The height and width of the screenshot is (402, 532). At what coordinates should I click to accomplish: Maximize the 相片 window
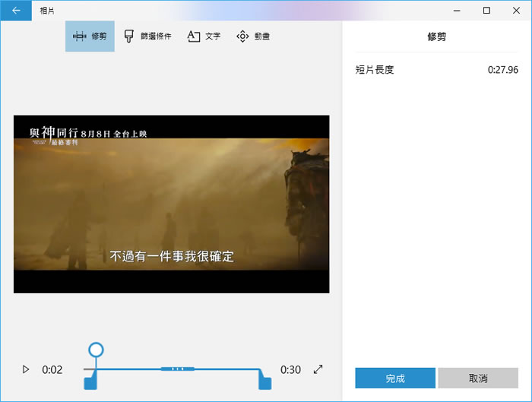pos(486,11)
